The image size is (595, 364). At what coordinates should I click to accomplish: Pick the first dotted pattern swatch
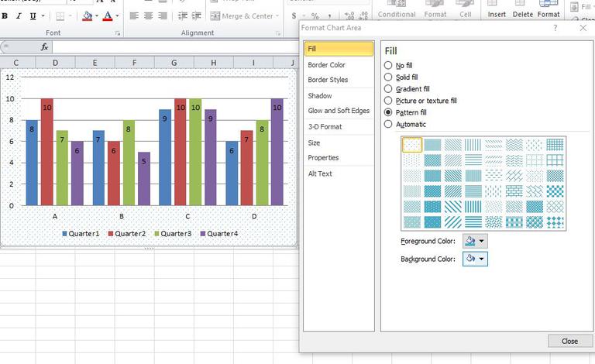pyautogui.click(x=411, y=145)
